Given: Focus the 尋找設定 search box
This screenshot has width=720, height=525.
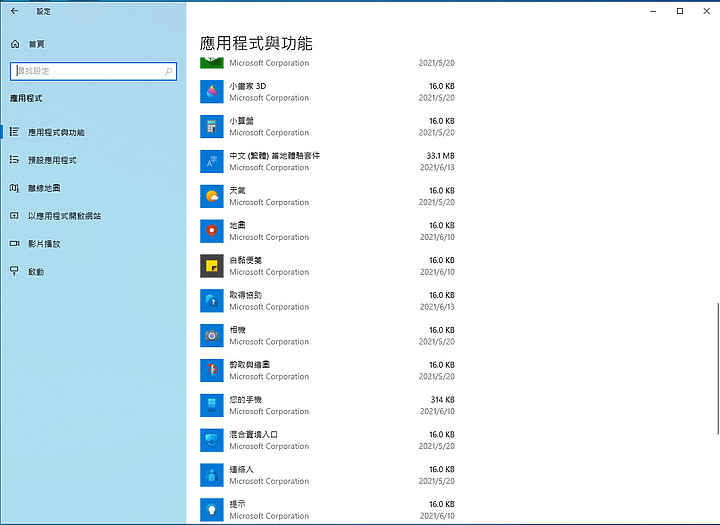Looking at the screenshot, I should [93, 71].
